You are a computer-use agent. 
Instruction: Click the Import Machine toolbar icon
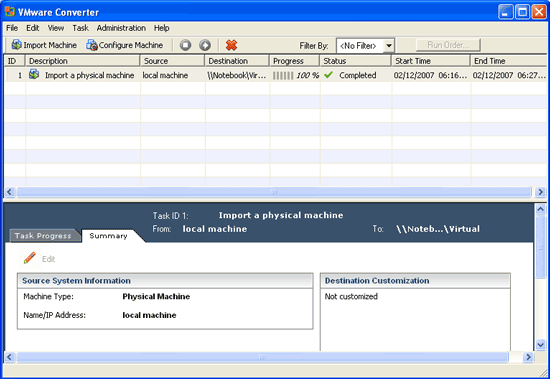16,45
